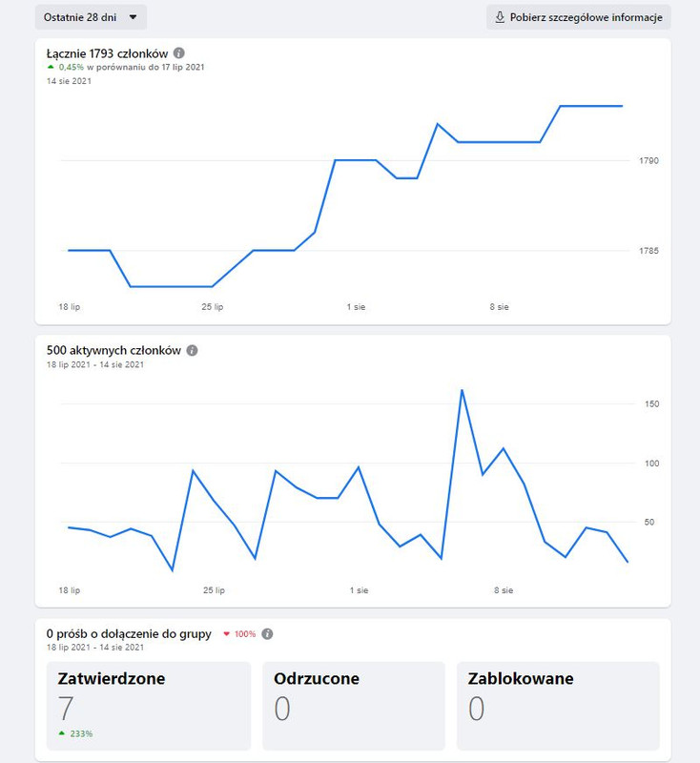Click '25 lip' label on total members chart
Screen dimensions: 700x763
[x=213, y=307]
